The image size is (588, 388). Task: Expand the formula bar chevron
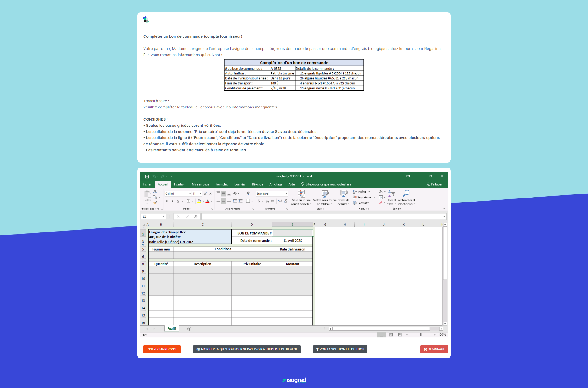pyautogui.click(x=444, y=217)
